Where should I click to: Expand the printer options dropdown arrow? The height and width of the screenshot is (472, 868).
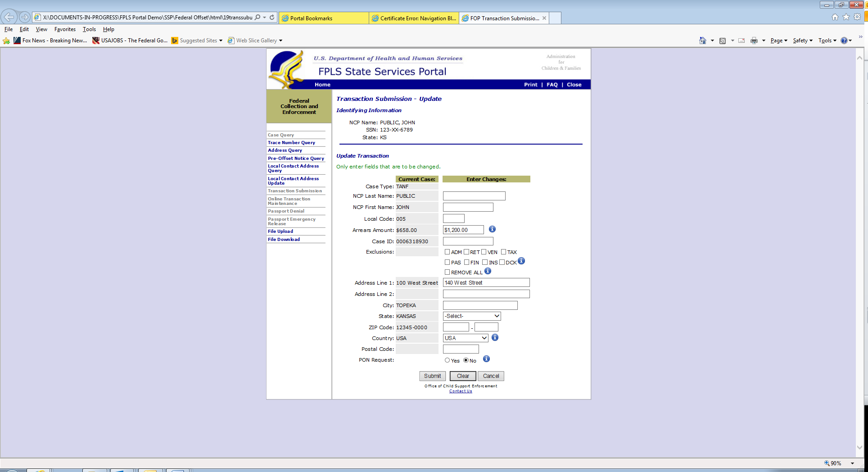[x=764, y=41]
